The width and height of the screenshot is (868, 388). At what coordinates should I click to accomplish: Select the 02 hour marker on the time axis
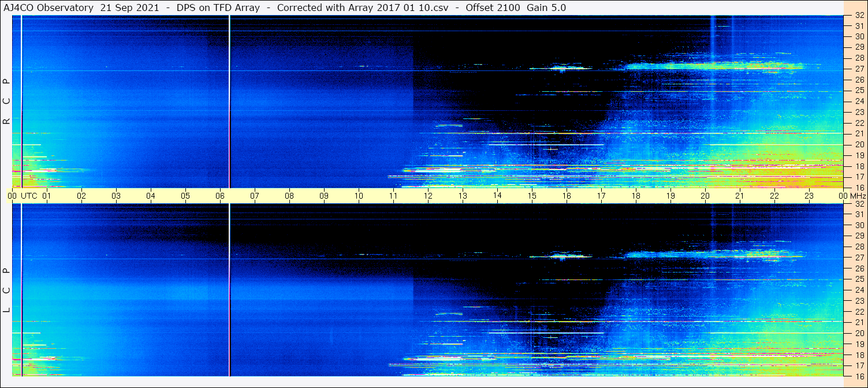tap(81, 195)
